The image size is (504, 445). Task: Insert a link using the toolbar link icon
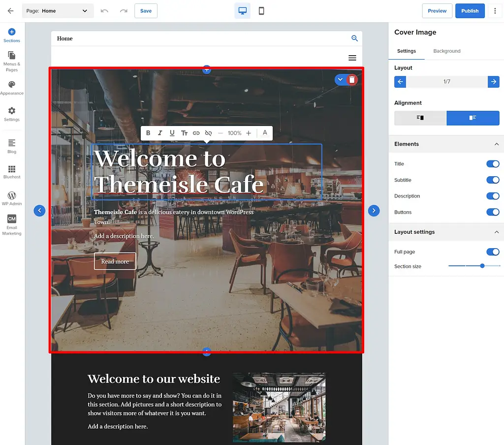point(196,133)
